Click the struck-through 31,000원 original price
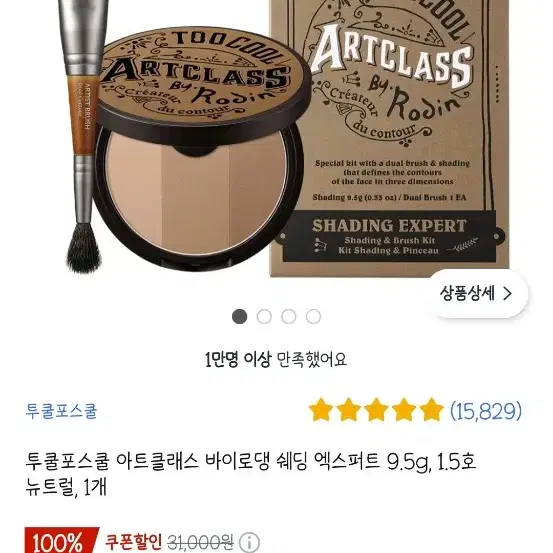This screenshot has width=553, height=553. coord(200,542)
